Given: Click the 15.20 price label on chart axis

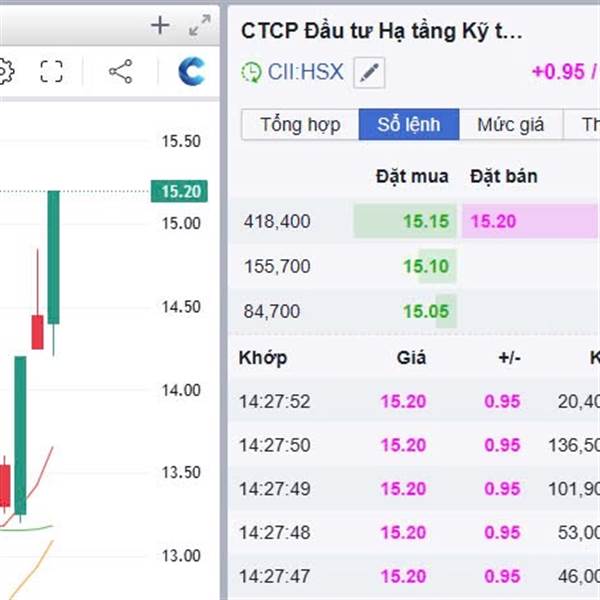Looking at the screenshot, I should pyautogui.click(x=179, y=191).
